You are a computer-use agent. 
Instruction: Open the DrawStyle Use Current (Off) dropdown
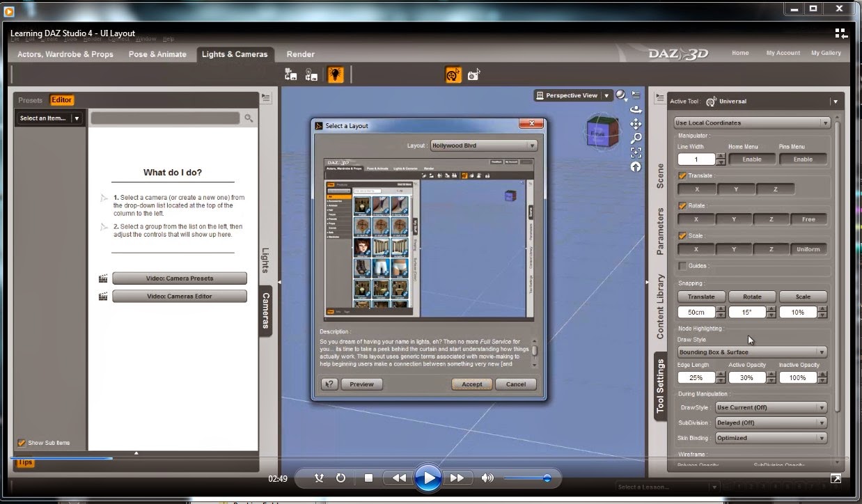pos(771,407)
